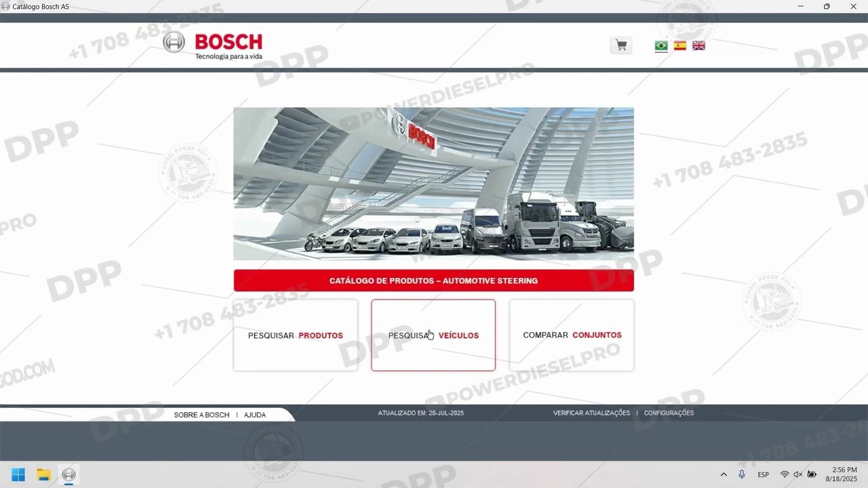
Task: Open Pesquisar Produtos tile
Action: (296, 335)
